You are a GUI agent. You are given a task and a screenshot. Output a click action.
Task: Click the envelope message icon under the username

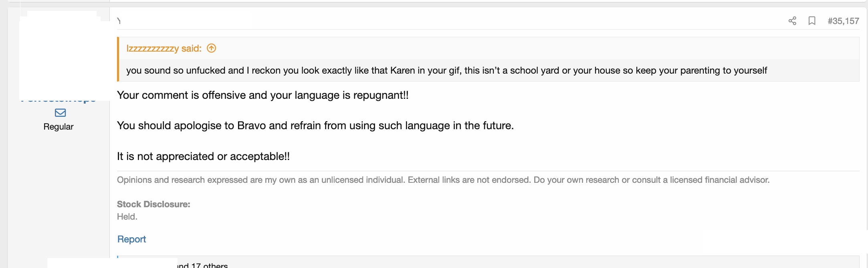tap(61, 113)
